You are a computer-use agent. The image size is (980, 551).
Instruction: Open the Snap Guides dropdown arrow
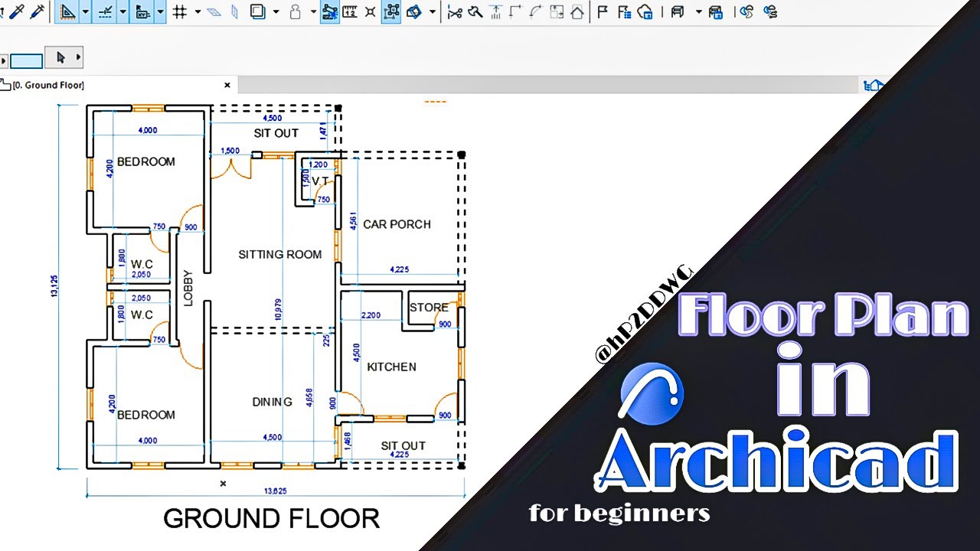tap(122, 11)
